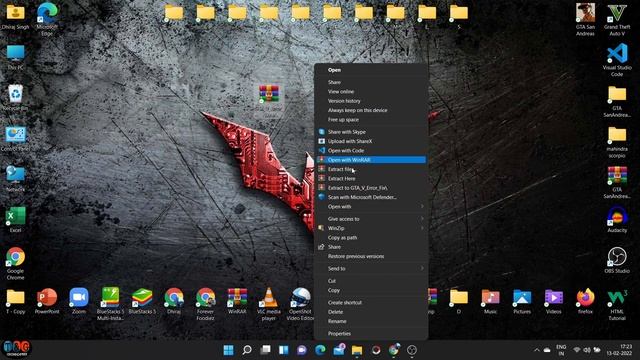Choose Cut in the context menu
This screenshot has height=360, width=640.
pyautogui.click(x=371, y=281)
